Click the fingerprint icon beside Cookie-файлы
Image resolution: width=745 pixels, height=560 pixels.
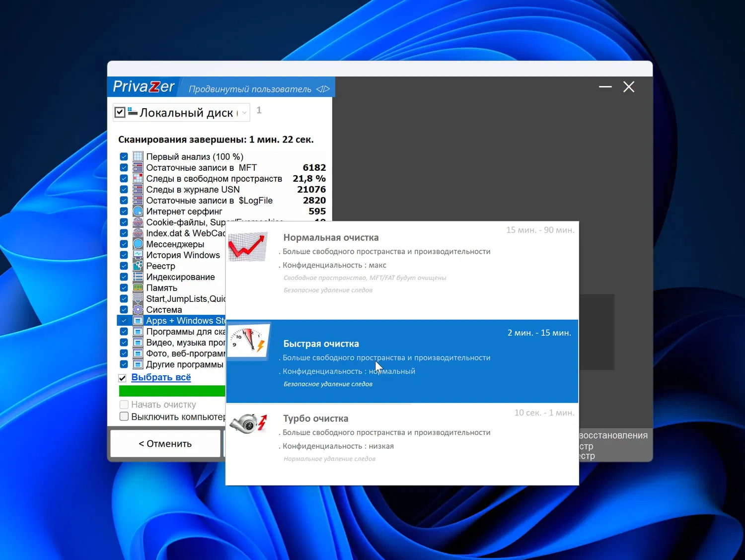(138, 222)
